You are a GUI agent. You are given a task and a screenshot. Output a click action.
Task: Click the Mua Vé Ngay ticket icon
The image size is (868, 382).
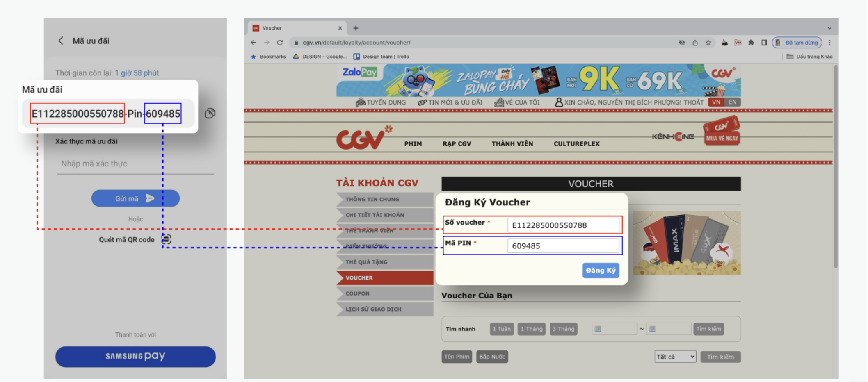click(x=722, y=130)
